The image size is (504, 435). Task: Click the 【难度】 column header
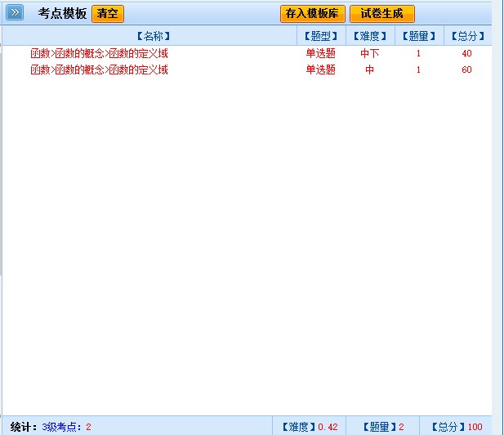point(370,36)
